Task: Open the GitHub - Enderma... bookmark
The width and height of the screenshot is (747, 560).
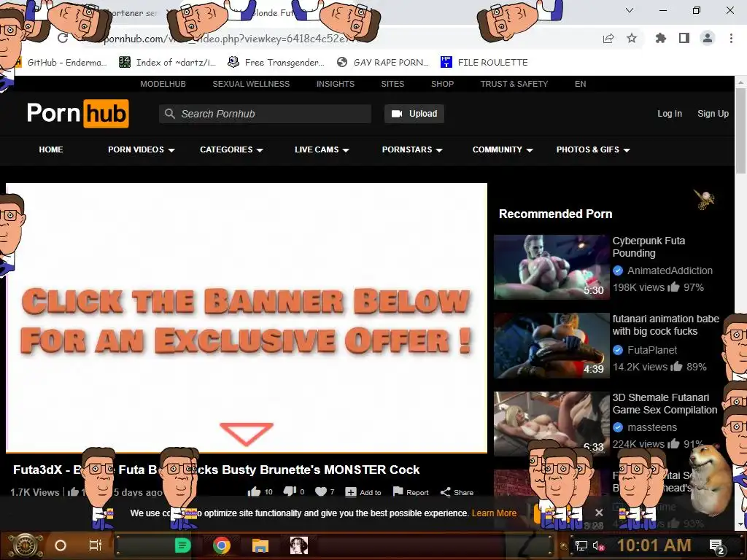Action: [x=62, y=63]
